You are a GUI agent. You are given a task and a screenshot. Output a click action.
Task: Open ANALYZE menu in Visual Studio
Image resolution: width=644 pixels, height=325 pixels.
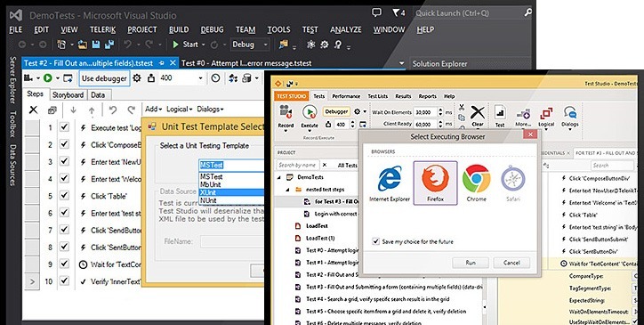tap(346, 29)
